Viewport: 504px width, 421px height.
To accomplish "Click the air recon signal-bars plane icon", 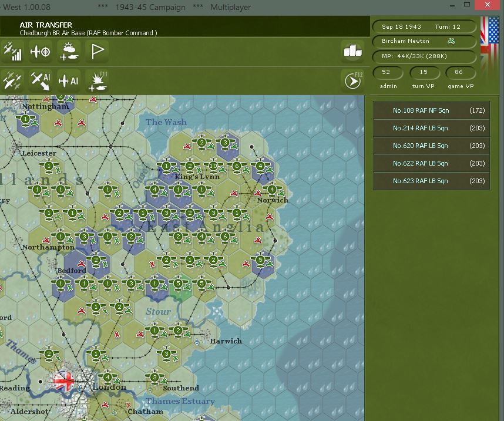I will click(x=12, y=52).
